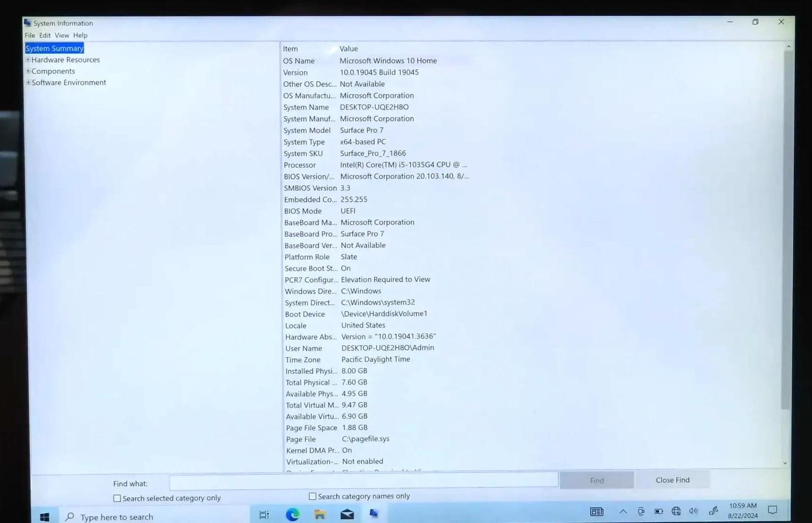
Task: Open the Windows Start menu
Action: click(x=45, y=516)
